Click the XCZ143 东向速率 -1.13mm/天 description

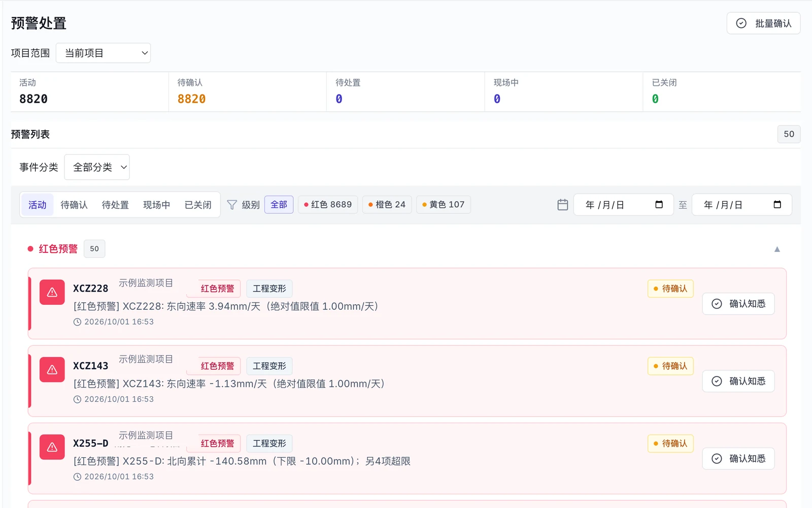(229, 384)
